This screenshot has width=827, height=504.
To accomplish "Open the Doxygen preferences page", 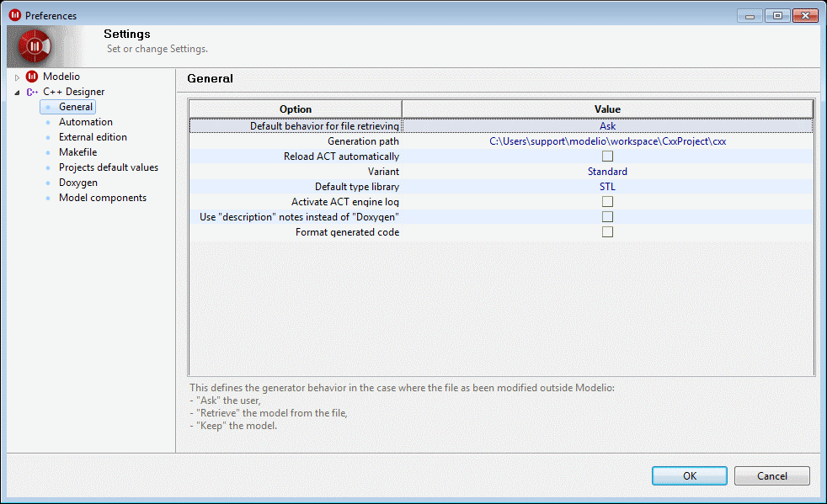I will pos(78,183).
